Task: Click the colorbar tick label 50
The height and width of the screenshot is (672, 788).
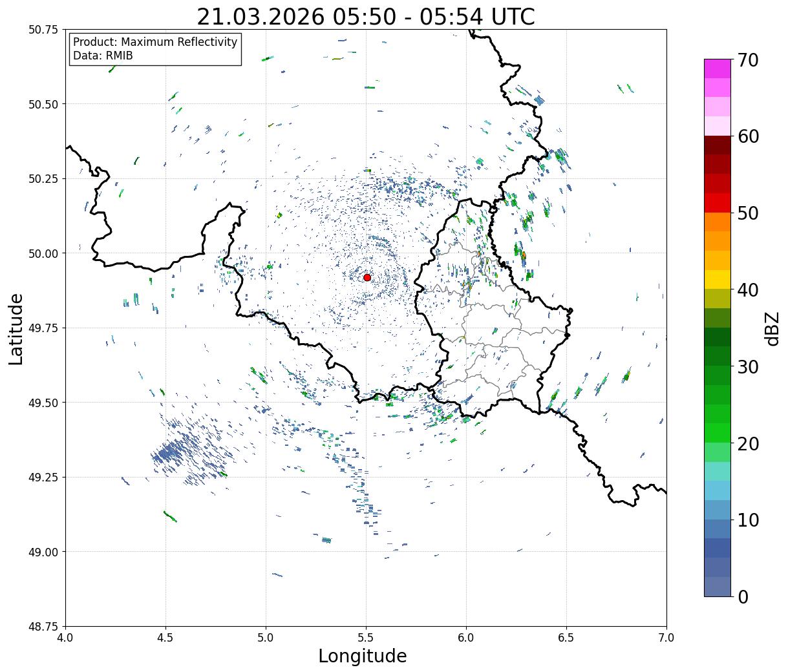Action: pyautogui.click(x=747, y=213)
